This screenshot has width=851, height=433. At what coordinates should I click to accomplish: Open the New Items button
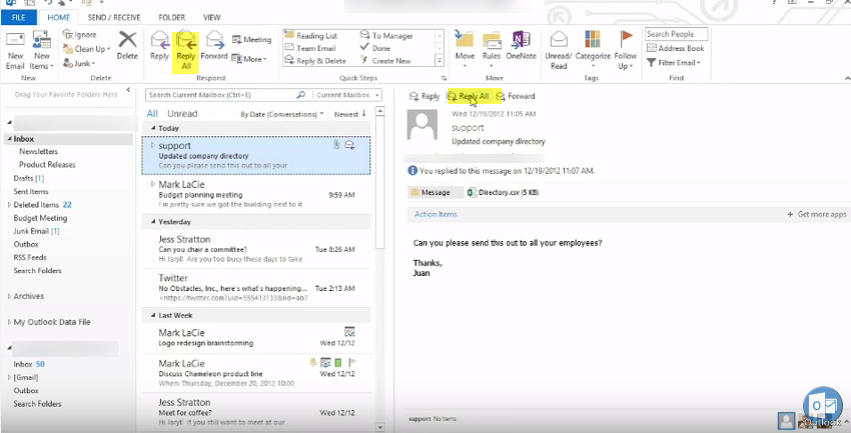click(x=41, y=52)
